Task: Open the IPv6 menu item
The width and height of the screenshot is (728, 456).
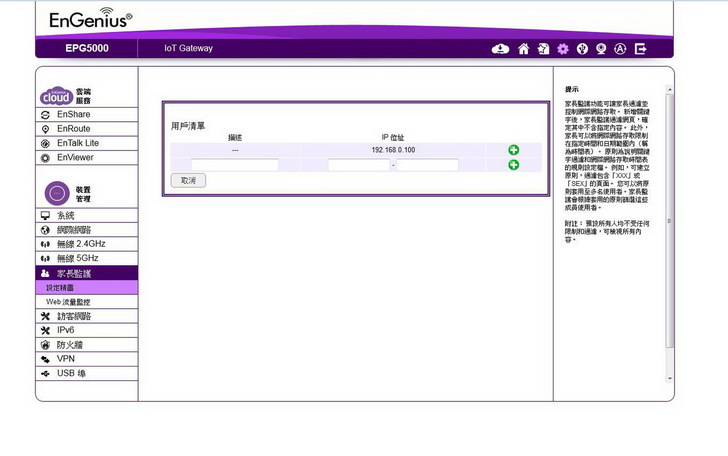Action: coord(86,330)
